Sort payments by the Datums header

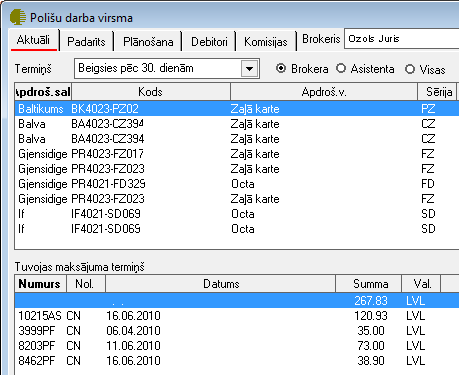pos(221,284)
